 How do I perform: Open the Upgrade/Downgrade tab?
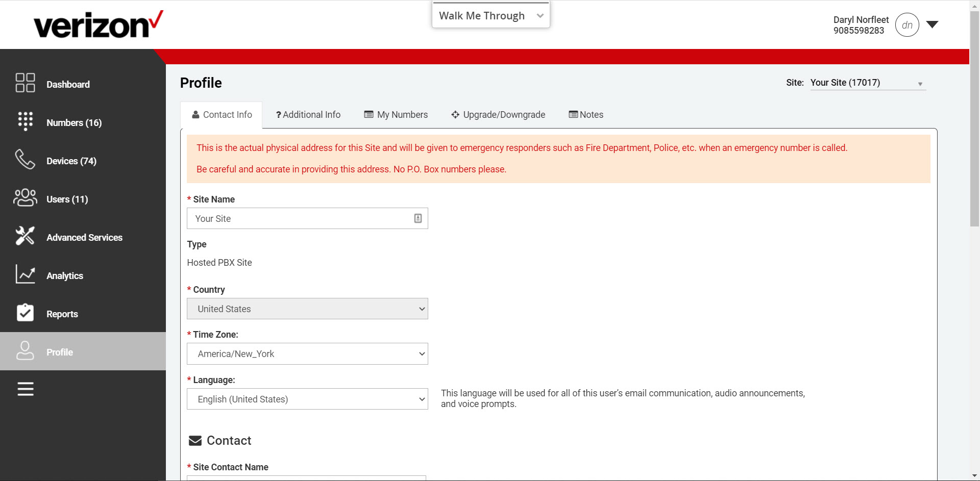[x=498, y=115]
